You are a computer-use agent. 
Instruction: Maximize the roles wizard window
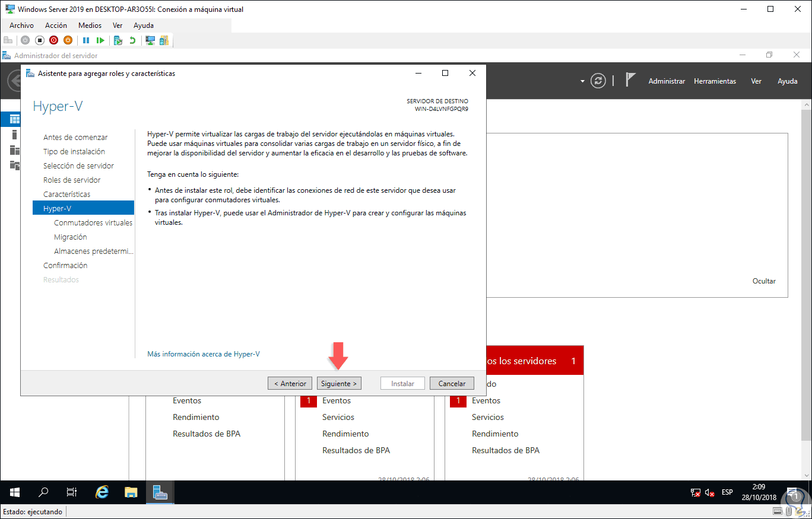(445, 73)
